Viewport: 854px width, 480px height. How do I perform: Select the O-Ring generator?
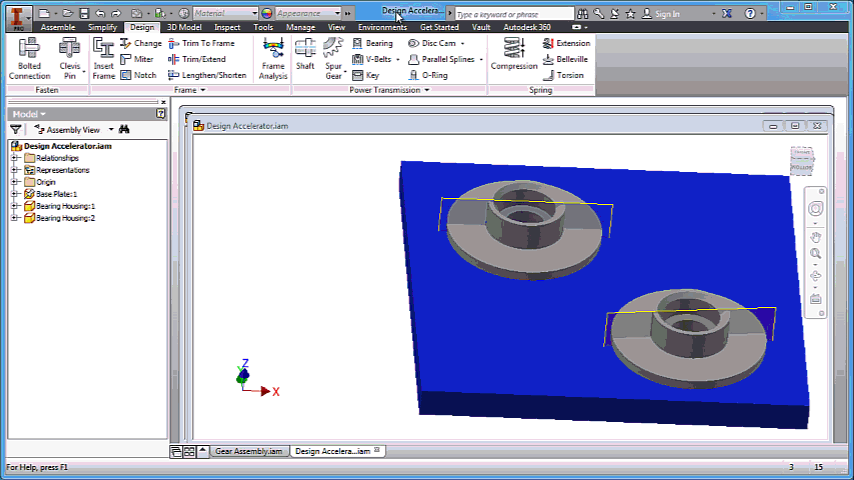pyautogui.click(x=428, y=75)
